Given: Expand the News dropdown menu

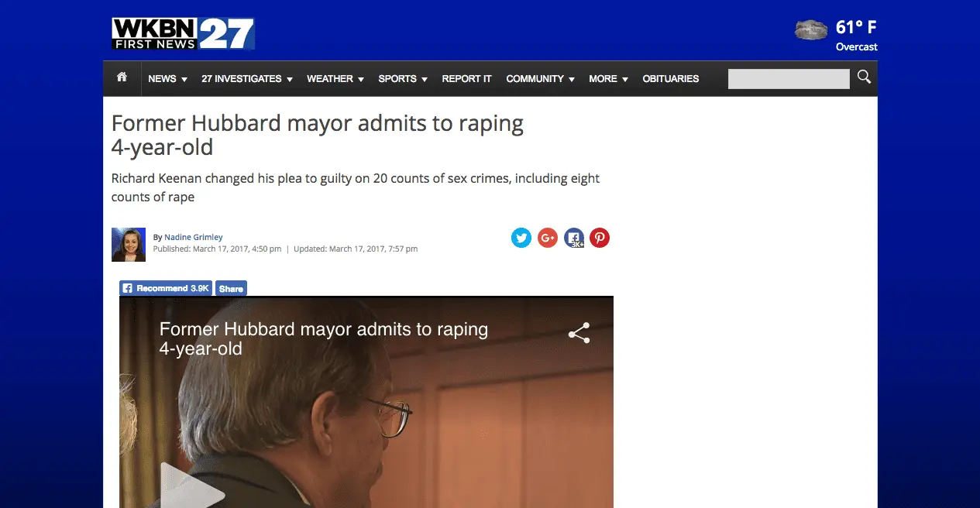Looking at the screenshot, I should [167, 79].
